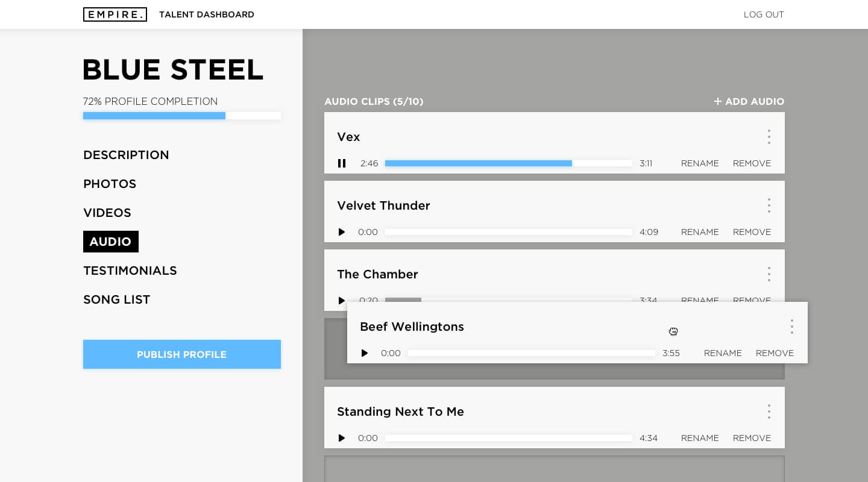Open the Song List section
The width and height of the screenshot is (868, 482).
(117, 299)
